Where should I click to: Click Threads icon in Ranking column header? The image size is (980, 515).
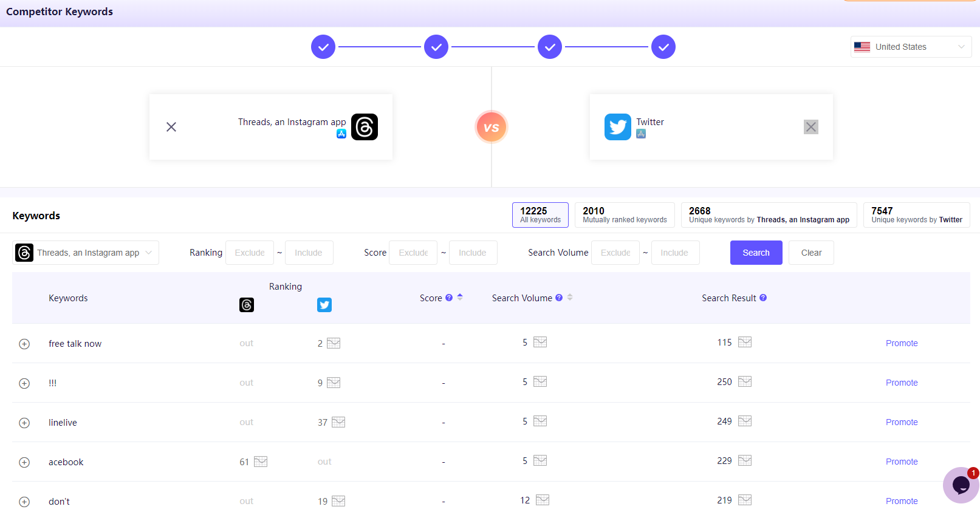pyautogui.click(x=247, y=305)
